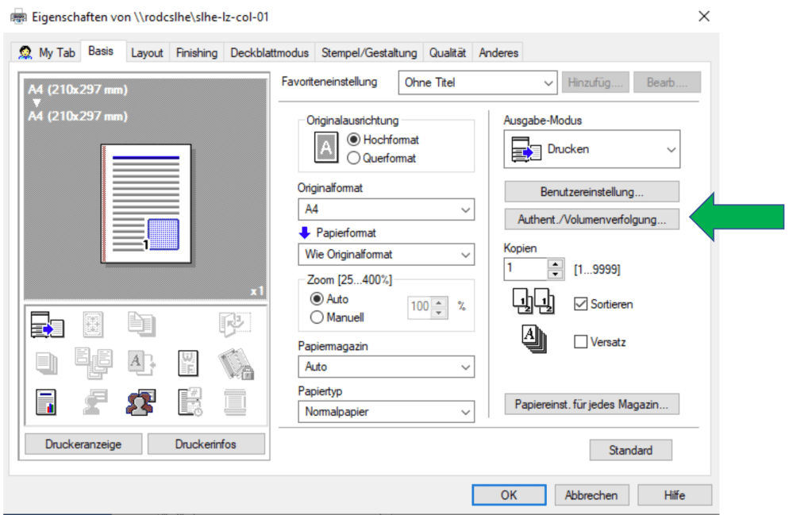The image size is (812, 515).
Task: Open the Favoriteneinstellung dropdown
Action: (x=477, y=83)
